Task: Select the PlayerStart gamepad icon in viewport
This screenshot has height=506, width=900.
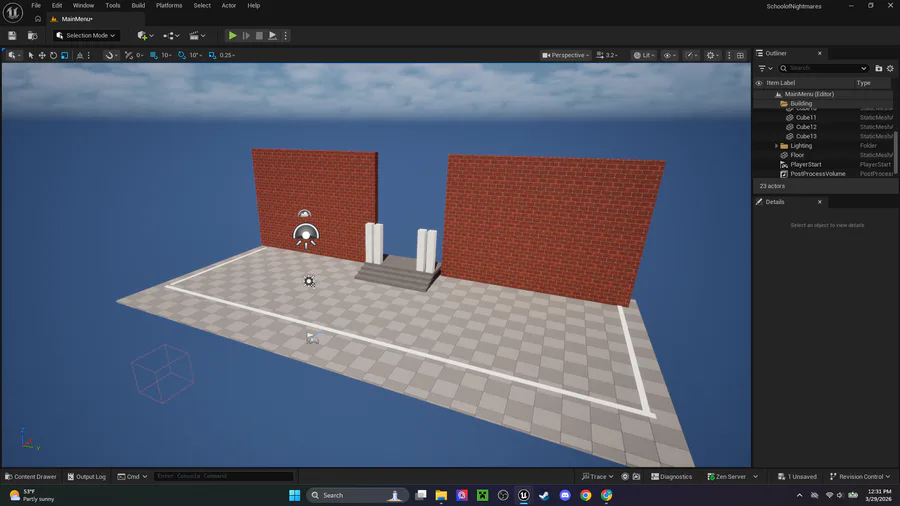Action: point(313,338)
